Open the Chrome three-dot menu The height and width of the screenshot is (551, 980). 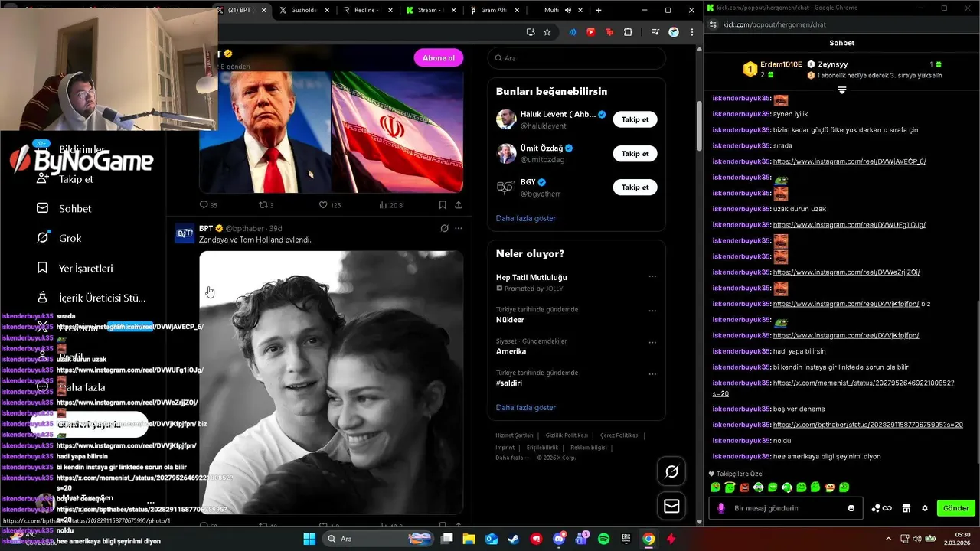(692, 32)
